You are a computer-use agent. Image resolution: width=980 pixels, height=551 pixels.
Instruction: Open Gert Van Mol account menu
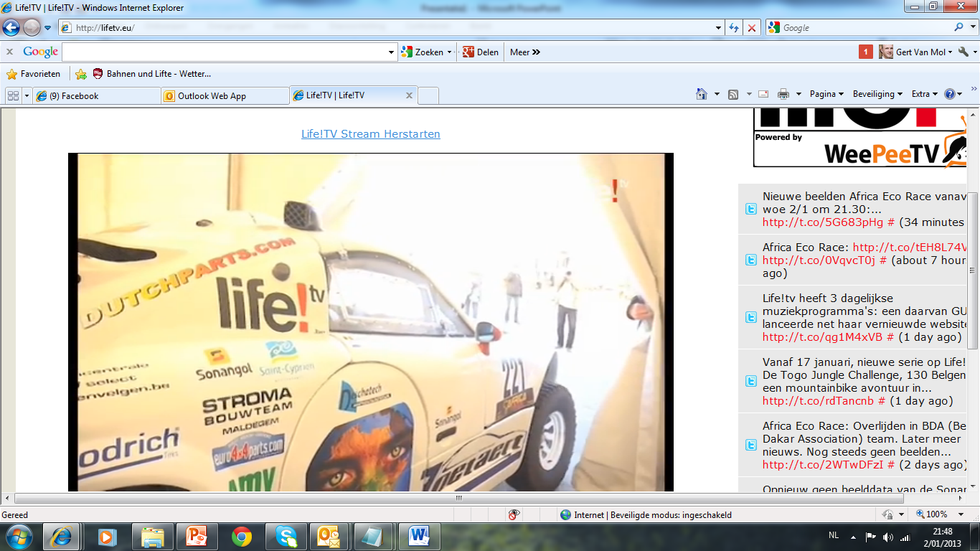point(916,52)
